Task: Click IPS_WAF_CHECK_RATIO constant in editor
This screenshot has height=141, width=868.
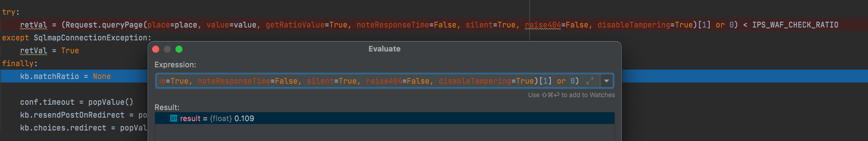Action: (795, 25)
